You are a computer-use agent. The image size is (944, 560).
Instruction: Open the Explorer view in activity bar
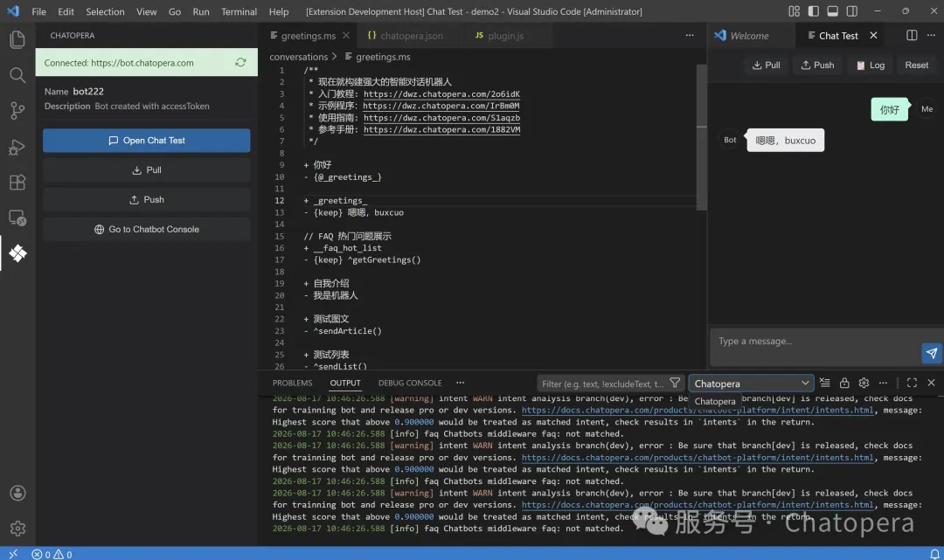pyautogui.click(x=17, y=39)
